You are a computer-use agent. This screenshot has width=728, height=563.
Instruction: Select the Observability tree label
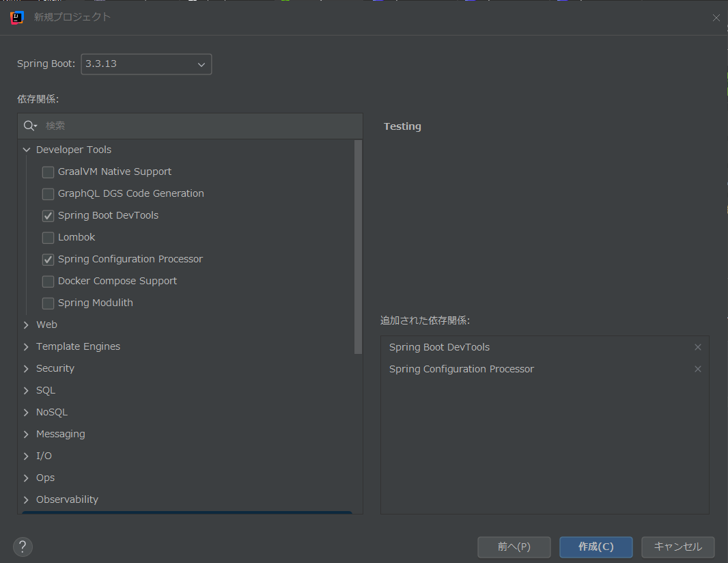click(68, 499)
